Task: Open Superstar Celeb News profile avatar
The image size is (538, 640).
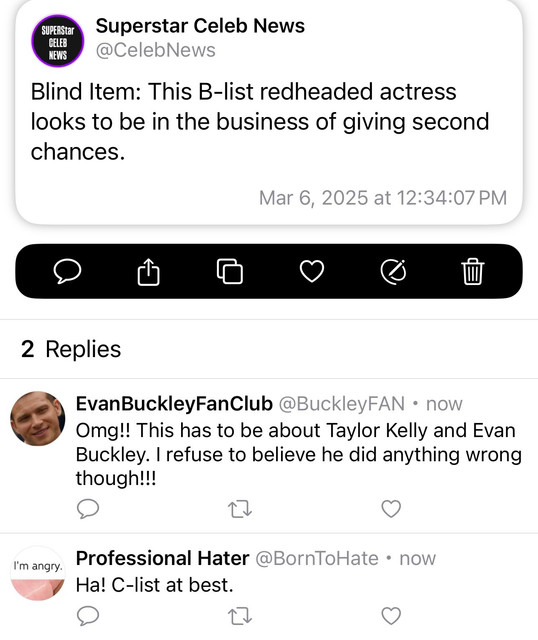Action: (x=58, y=40)
